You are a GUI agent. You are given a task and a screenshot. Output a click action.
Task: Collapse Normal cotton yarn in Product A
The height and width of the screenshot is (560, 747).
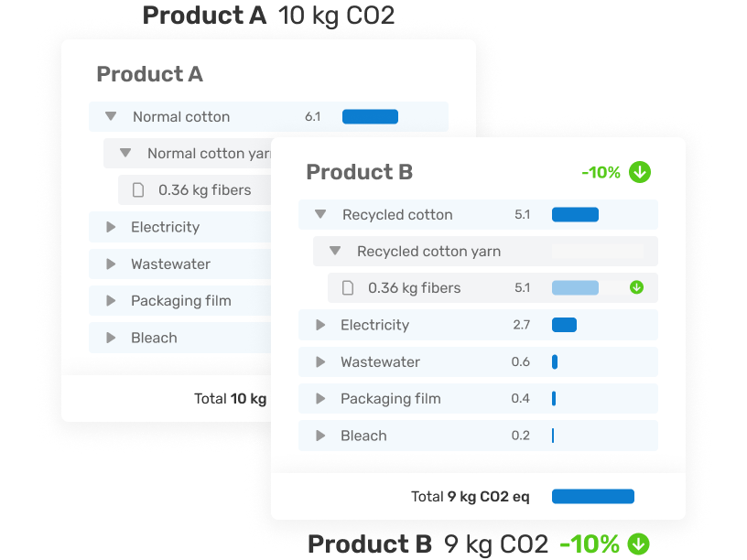[x=125, y=153]
